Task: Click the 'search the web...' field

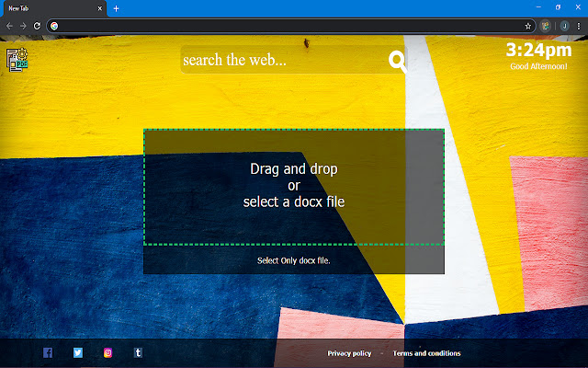Action: pyautogui.click(x=284, y=60)
